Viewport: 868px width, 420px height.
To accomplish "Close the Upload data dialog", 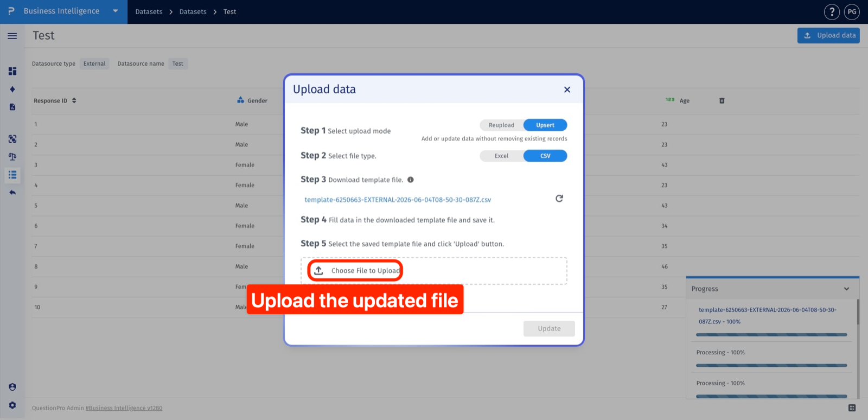I will [567, 90].
